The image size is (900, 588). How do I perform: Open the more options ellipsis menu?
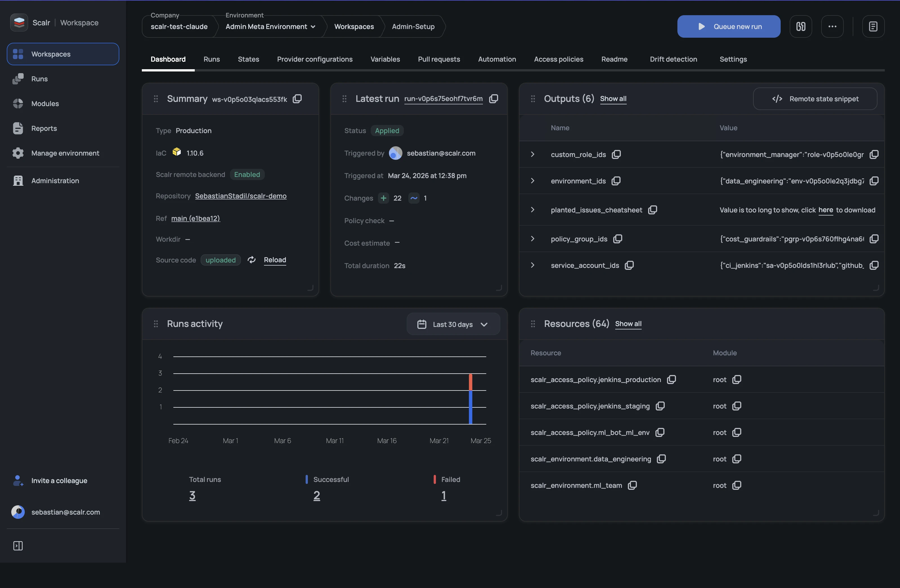coord(832,26)
